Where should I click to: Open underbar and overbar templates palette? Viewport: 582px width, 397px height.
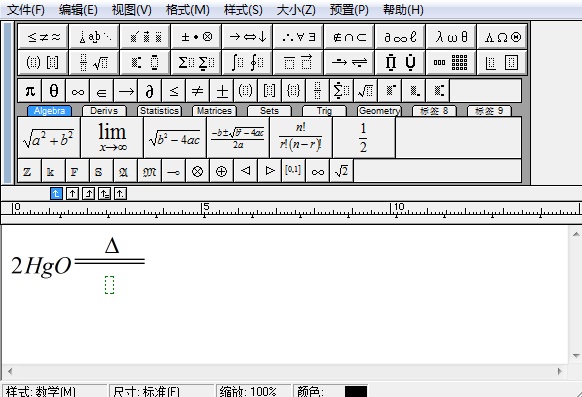(x=298, y=62)
